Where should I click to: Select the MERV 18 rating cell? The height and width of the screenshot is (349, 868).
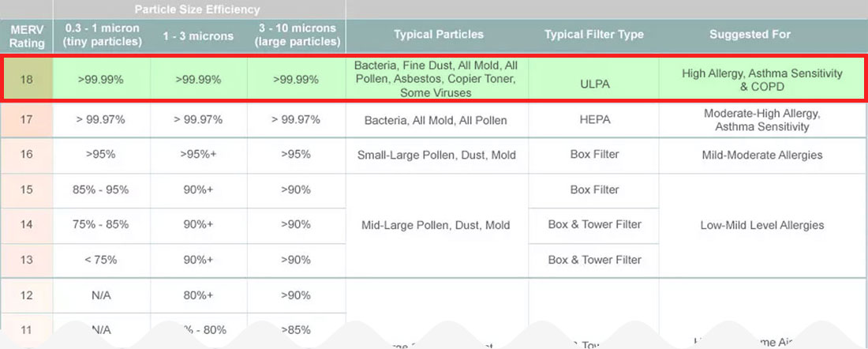click(27, 79)
